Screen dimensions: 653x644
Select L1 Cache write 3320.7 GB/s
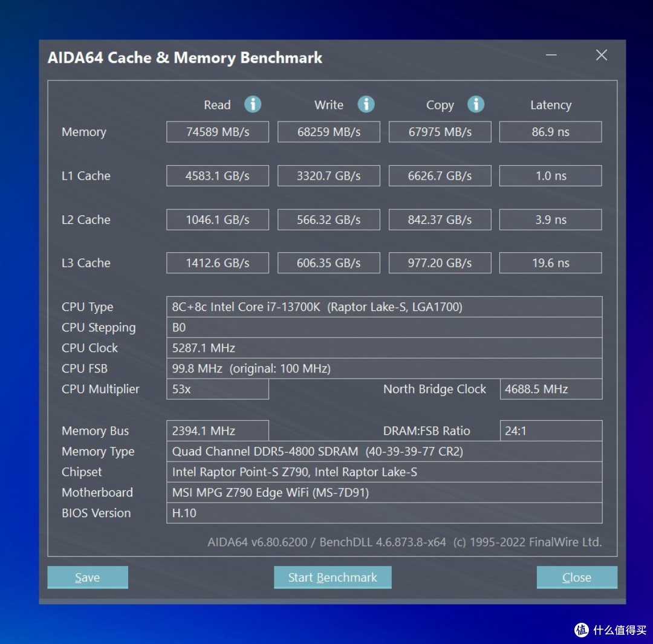coord(328,176)
